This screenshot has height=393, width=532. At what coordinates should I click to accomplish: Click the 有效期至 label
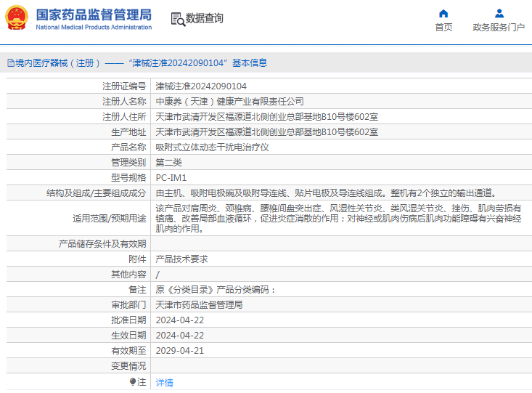[128, 351]
